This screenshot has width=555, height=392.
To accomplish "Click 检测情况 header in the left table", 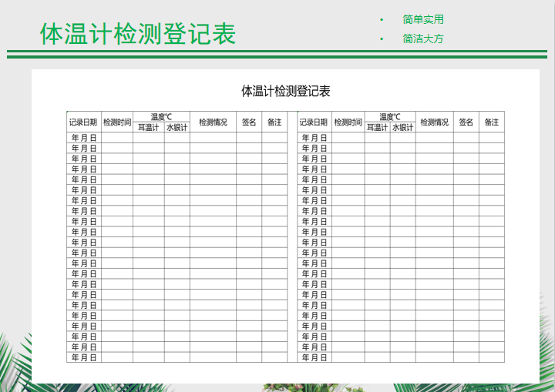I will coord(213,122).
